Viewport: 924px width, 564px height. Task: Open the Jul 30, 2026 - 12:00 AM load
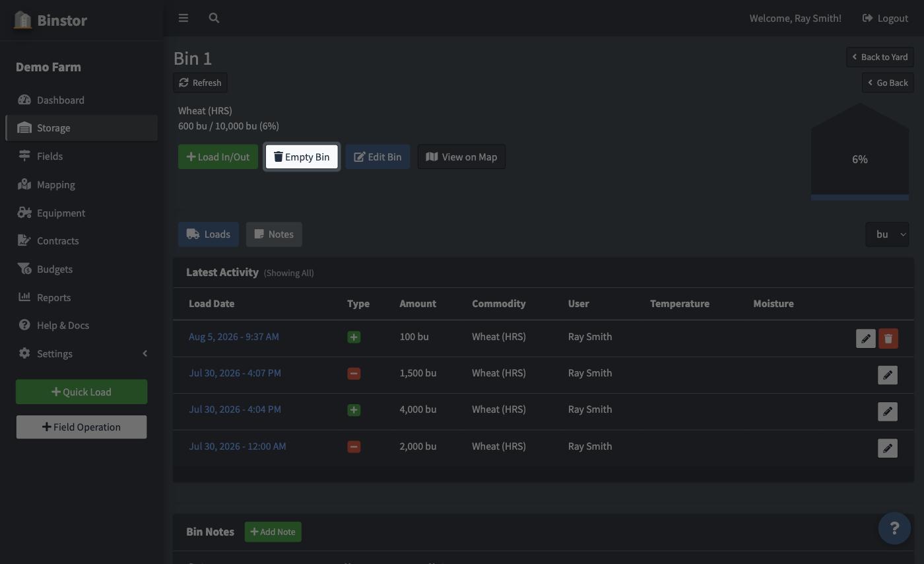point(238,446)
